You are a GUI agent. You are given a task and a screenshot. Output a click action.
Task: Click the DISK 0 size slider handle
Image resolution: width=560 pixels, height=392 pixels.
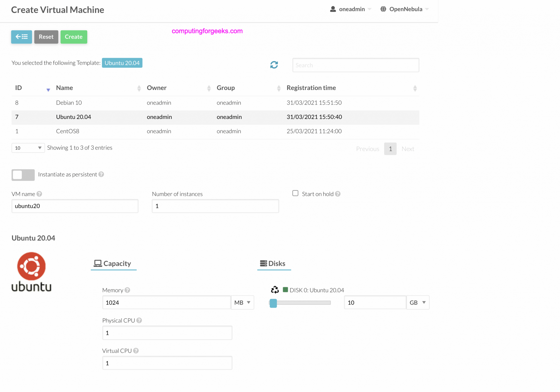[x=273, y=303]
